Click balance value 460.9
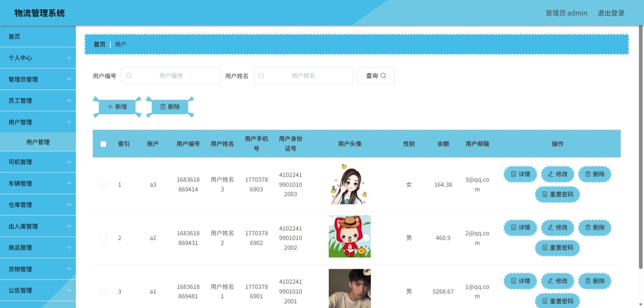This screenshot has width=644, height=308. point(443,238)
